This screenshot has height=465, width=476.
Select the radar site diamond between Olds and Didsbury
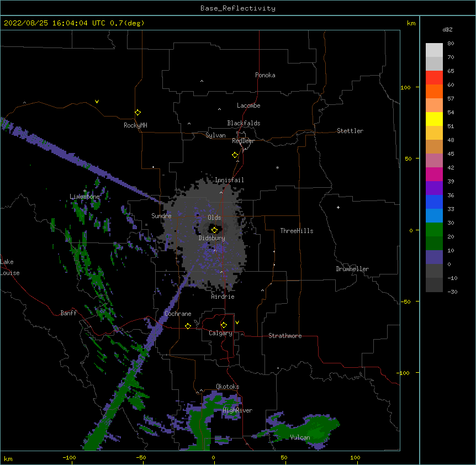(x=214, y=230)
